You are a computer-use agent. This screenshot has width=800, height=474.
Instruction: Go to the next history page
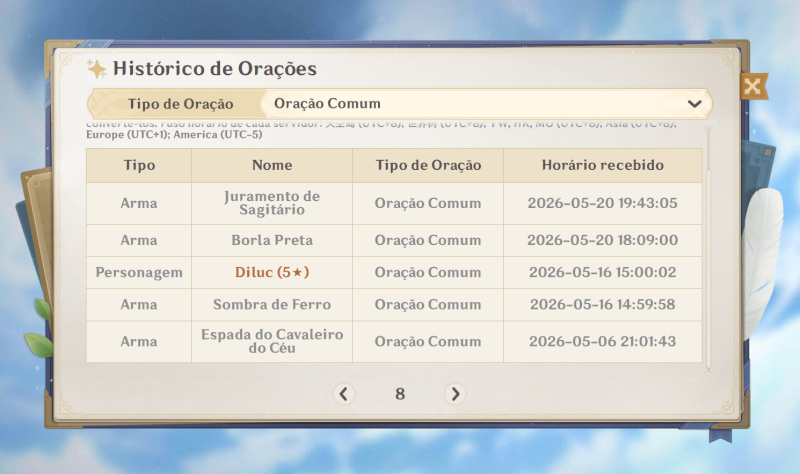(455, 394)
